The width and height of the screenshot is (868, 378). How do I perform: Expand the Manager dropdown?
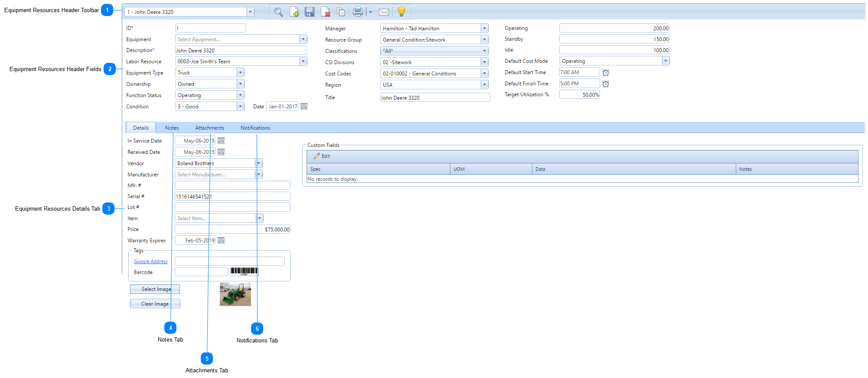tap(485, 29)
